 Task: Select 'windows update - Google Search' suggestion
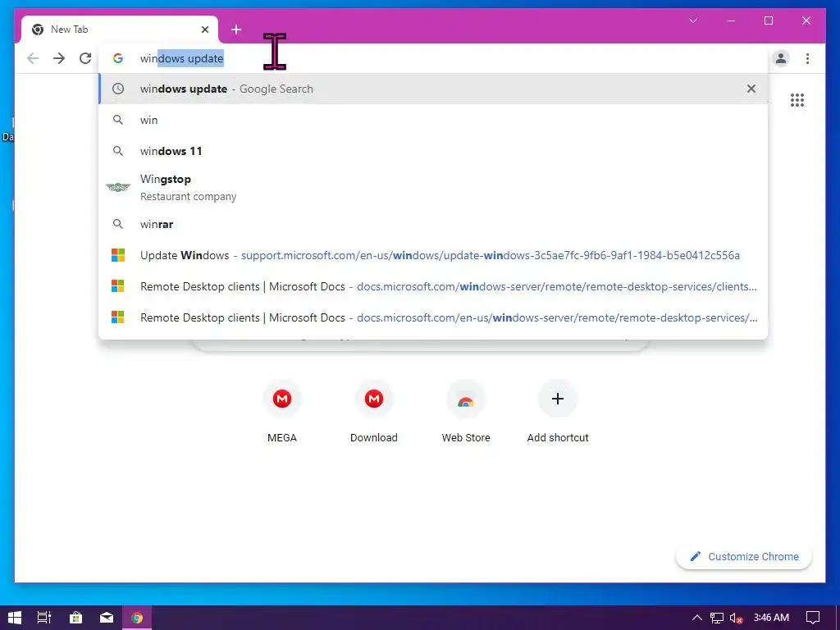(x=433, y=89)
